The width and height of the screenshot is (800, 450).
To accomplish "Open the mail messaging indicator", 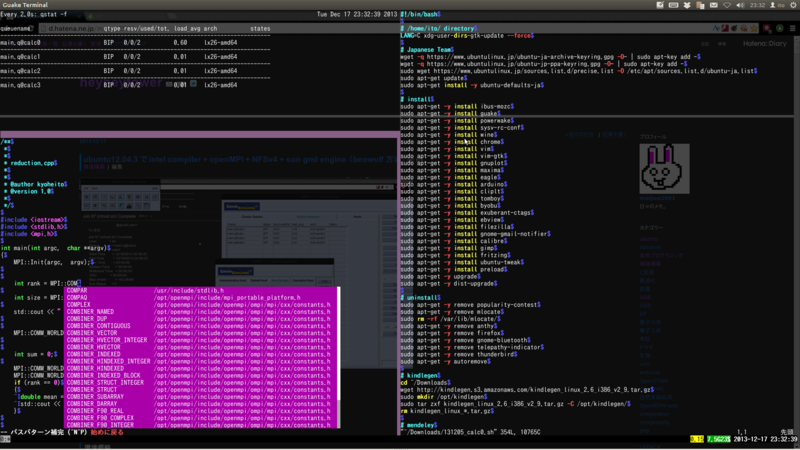I will (x=714, y=5).
